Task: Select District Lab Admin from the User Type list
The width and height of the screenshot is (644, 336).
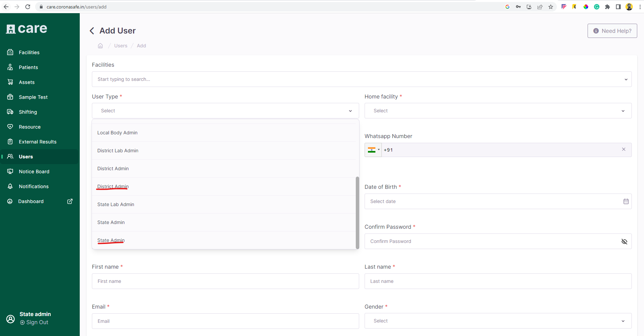Action: coord(118,151)
